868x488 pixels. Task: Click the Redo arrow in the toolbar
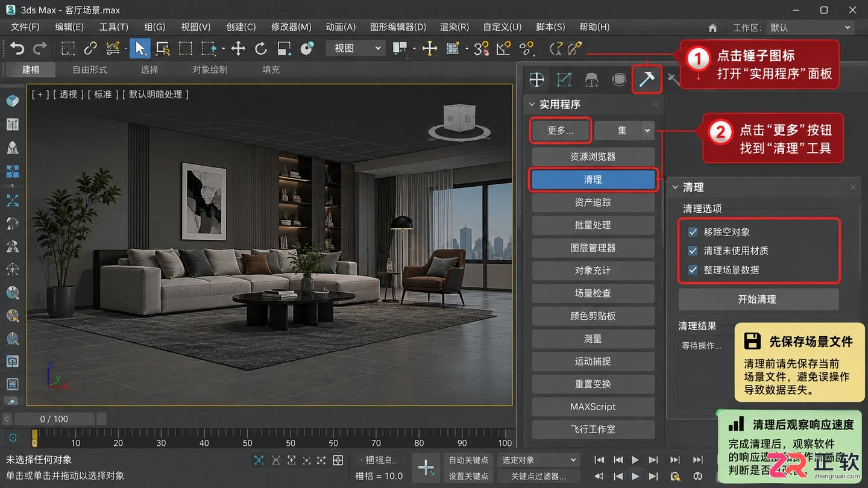40,48
